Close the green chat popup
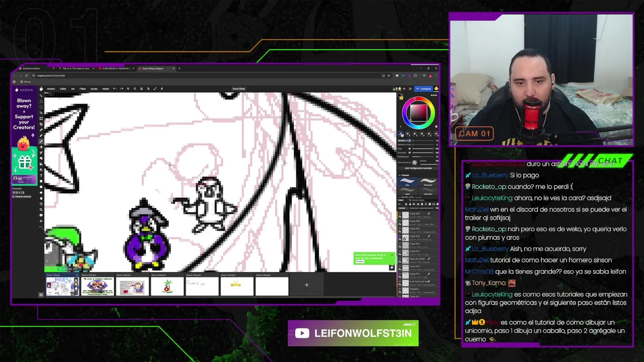Viewport: 644px width, 362px height. tap(392, 255)
